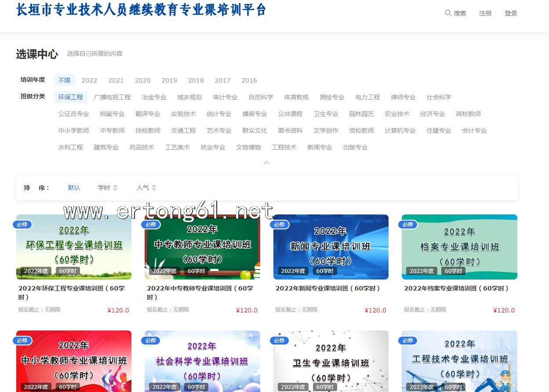Viewport: 549px width, 392px height.
Task: Click 必修 badge on 中小学教师 course
Action: pos(22,341)
